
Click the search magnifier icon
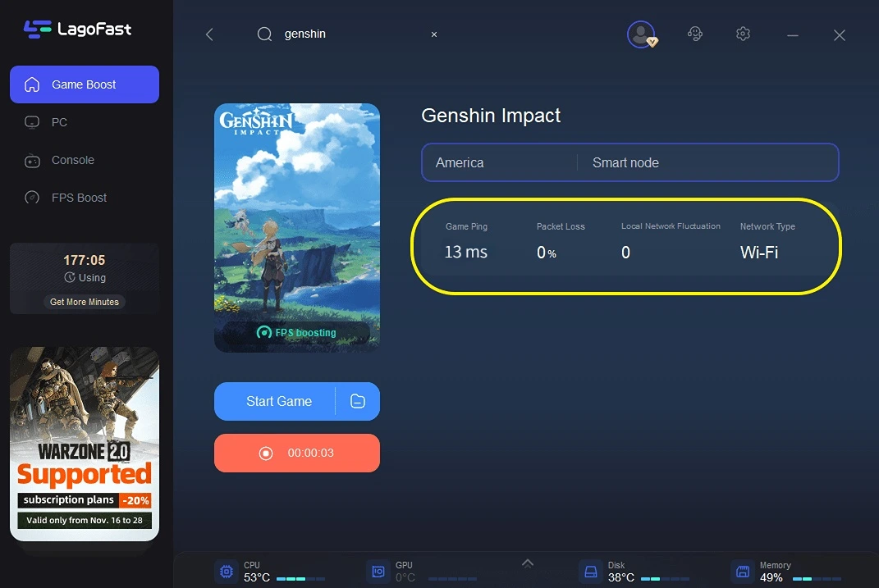[264, 34]
